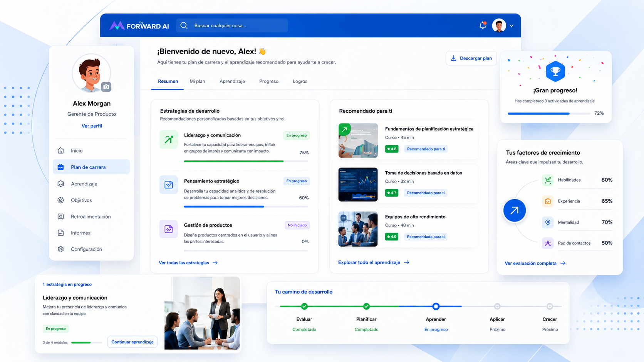Click the Descargar plan button
This screenshot has height=362, width=644.
[x=471, y=58]
